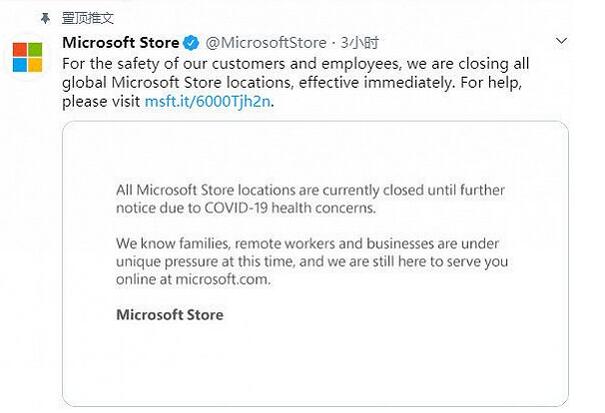The width and height of the screenshot is (605, 413).
Task: Click the 3小时 tweet timestamp
Action: (x=360, y=43)
